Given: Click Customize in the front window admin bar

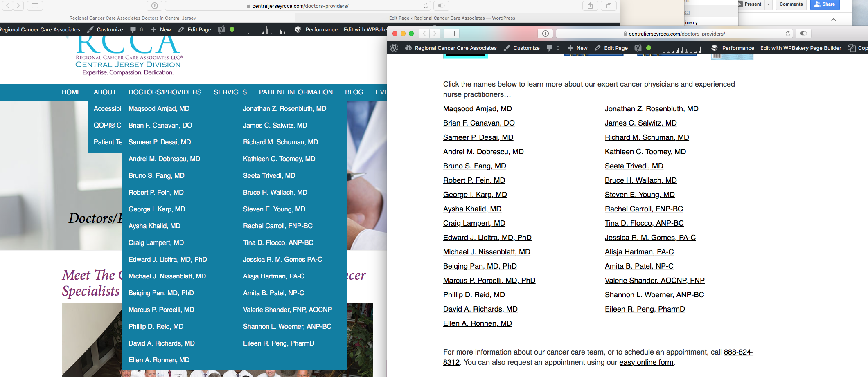Looking at the screenshot, I should (522, 48).
